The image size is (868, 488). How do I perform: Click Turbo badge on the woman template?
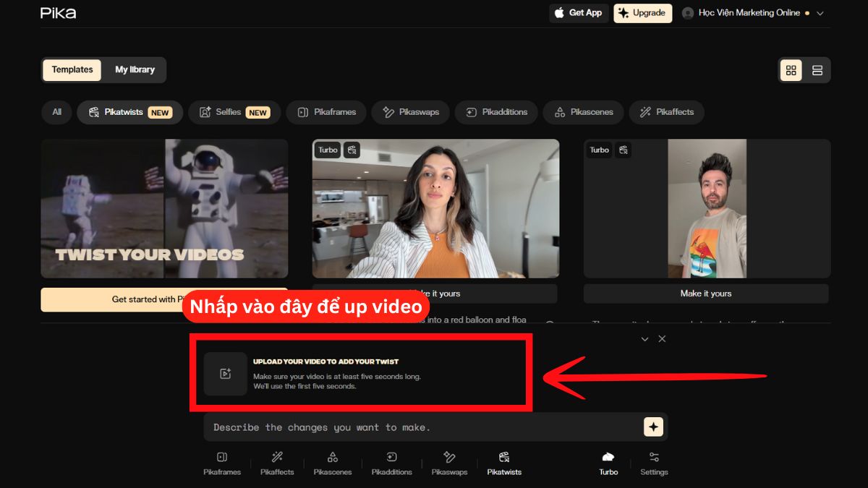point(328,150)
